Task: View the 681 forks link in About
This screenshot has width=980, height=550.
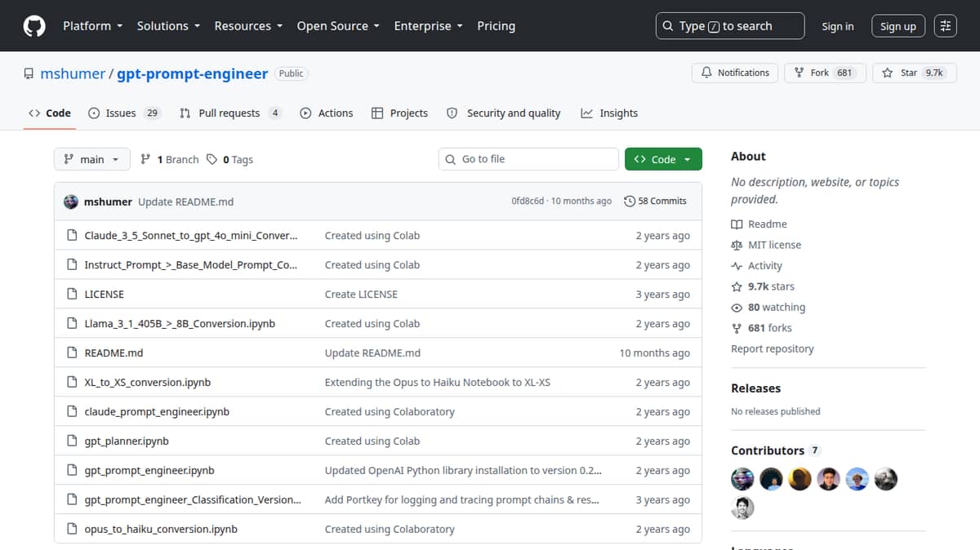Action: coord(762,328)
